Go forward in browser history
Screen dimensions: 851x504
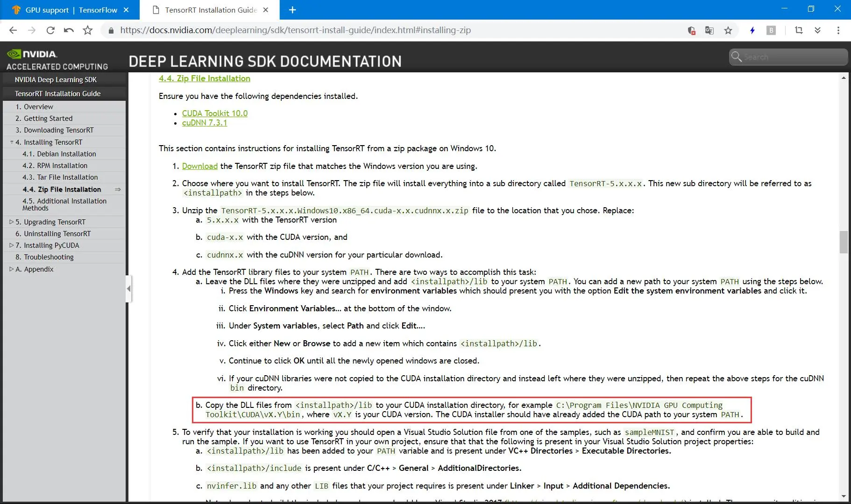32,30
